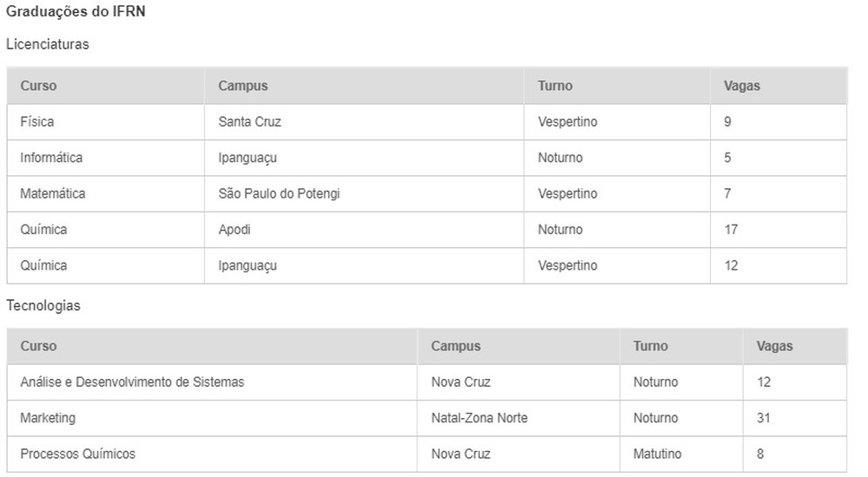Click the Vagas value 17 for Química
Viewport: 868px width, 477px height.
(x=731, y=230)
